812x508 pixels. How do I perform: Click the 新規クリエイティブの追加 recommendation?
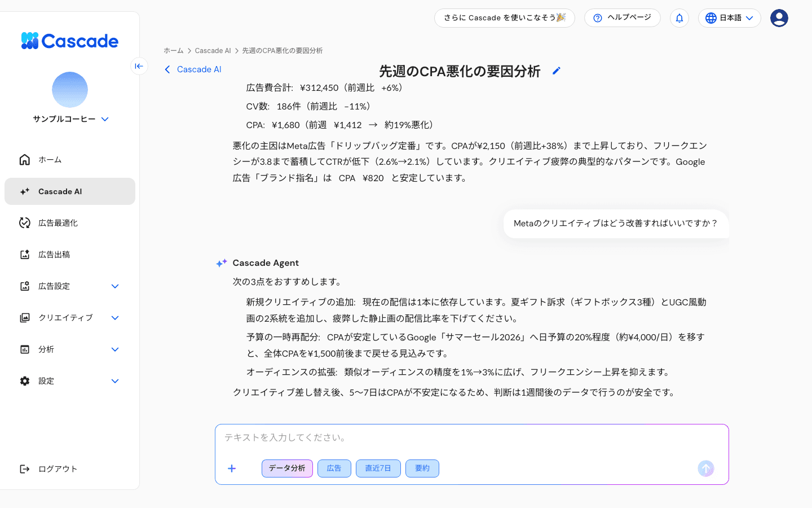coord(476,310)
